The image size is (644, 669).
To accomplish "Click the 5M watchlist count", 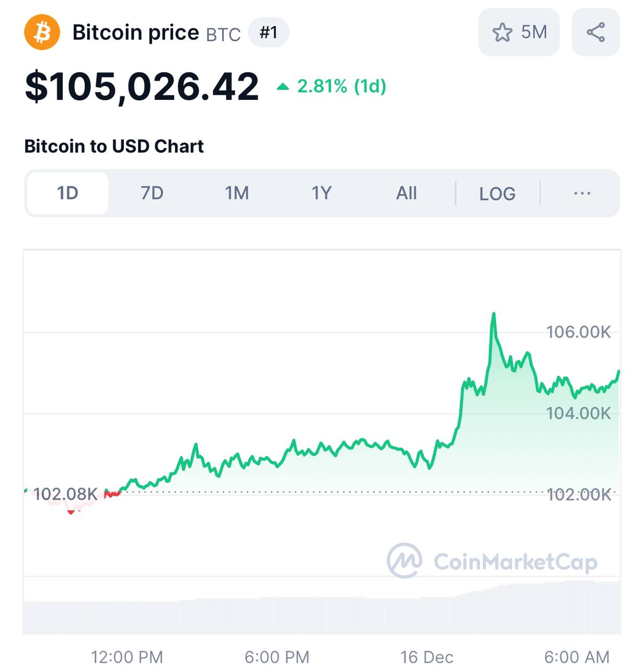I will click(534, 32).
